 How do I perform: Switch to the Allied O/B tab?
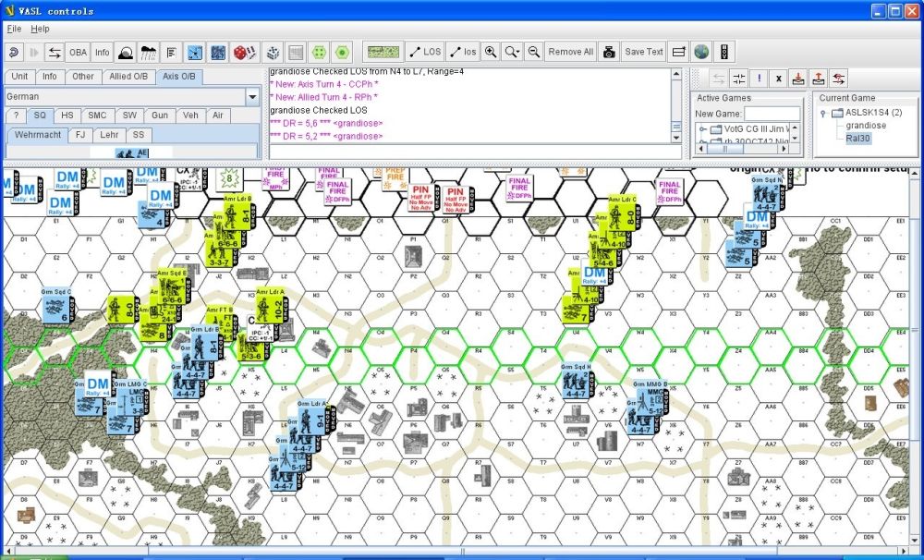click(128, 77)
